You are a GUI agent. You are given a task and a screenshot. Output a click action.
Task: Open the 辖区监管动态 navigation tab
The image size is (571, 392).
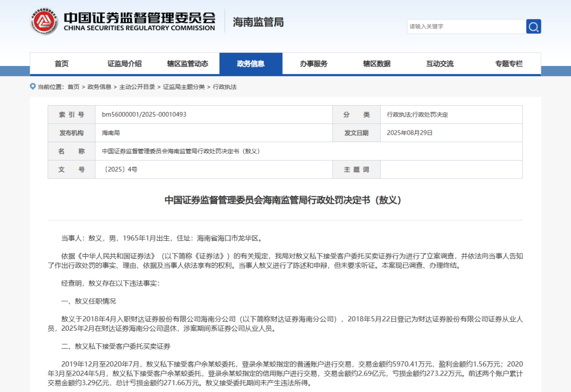point(188,64)
